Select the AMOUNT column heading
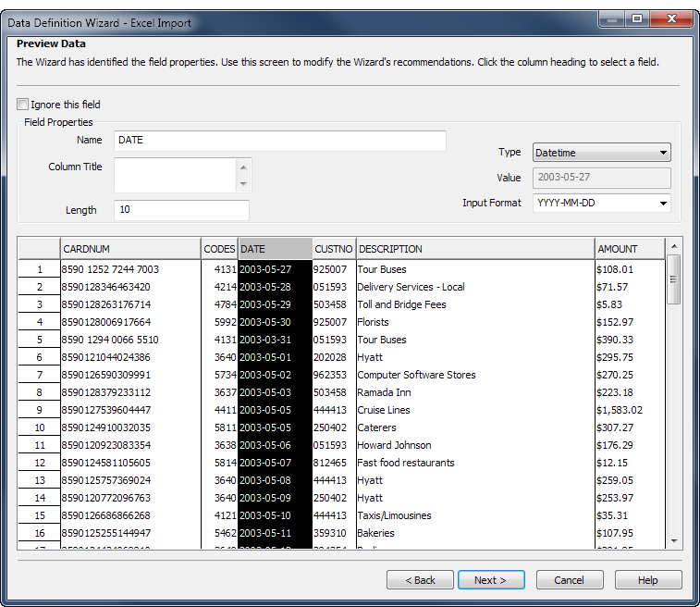Viewport: 700px width, 607px height. (x=629, y=249)
